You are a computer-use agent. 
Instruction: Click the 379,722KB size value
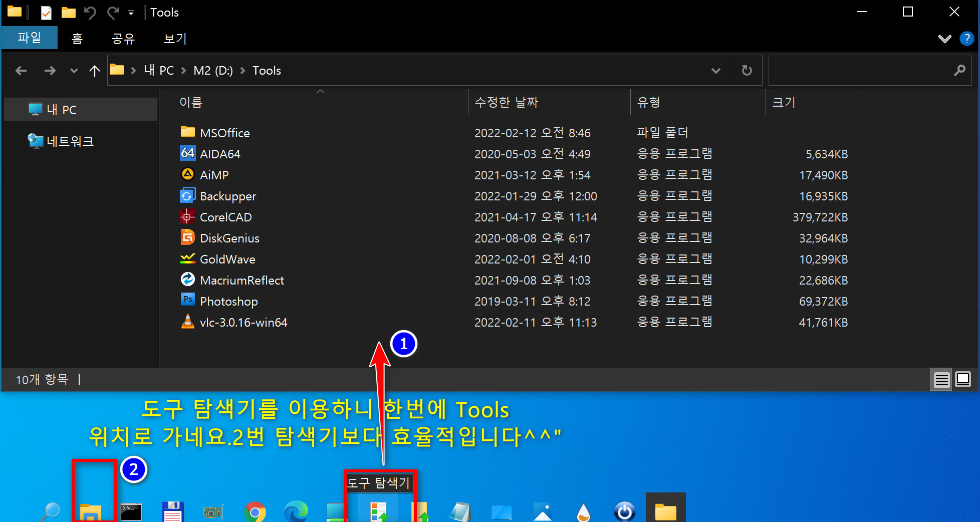coord(820,217)
